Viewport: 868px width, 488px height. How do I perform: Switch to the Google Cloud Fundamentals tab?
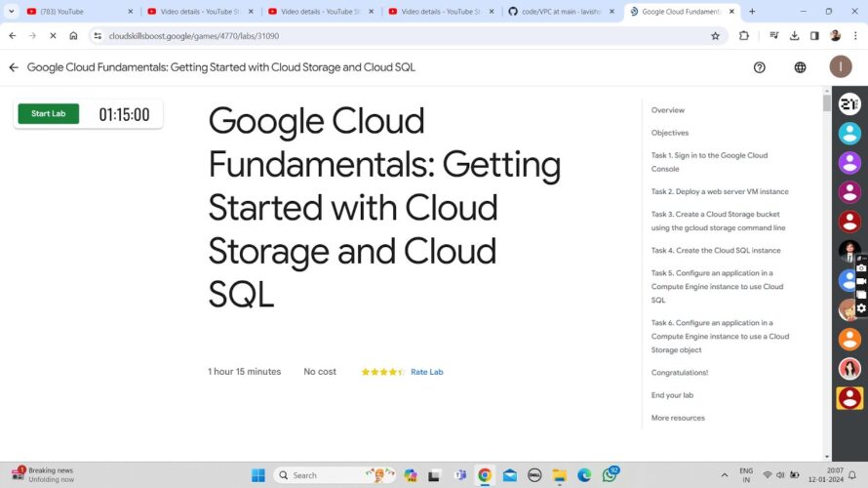pos(682,12)
